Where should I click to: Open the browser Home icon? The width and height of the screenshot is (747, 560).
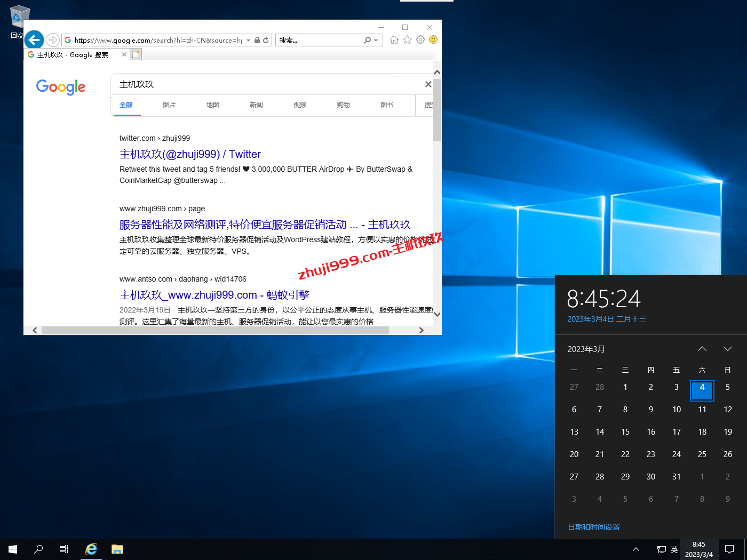pos(394,40)
